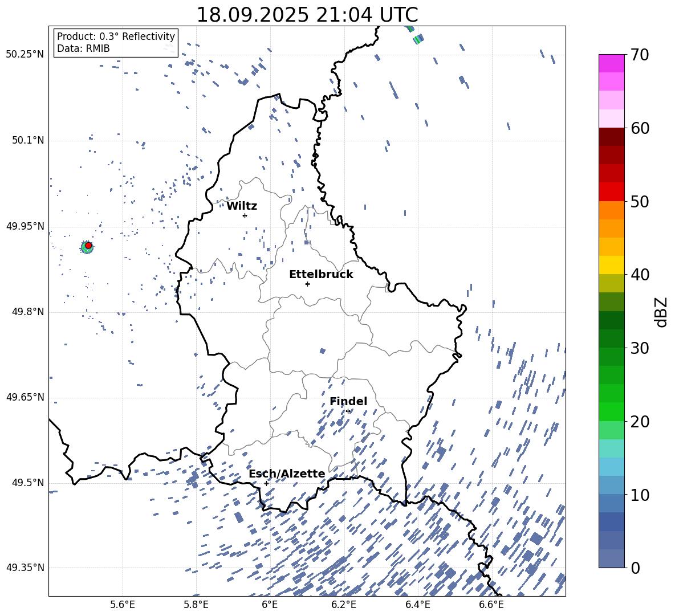Click the 6°E longitude label

pyautogui.click(x=270, y=605)
